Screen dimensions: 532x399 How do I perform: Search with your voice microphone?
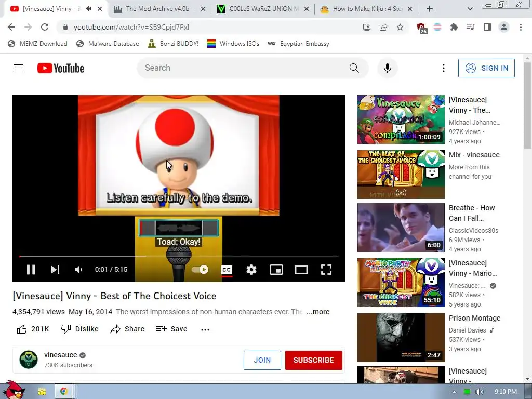click(x=388, y=68)
